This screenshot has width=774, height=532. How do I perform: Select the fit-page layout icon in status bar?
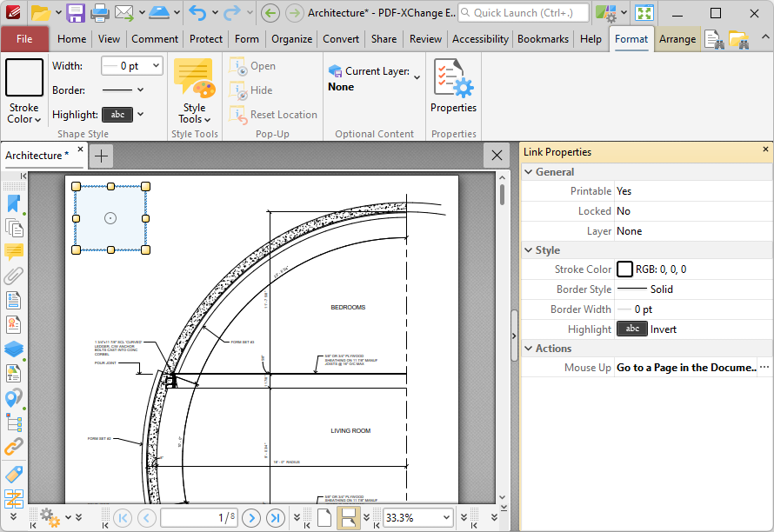click(324, 518)
